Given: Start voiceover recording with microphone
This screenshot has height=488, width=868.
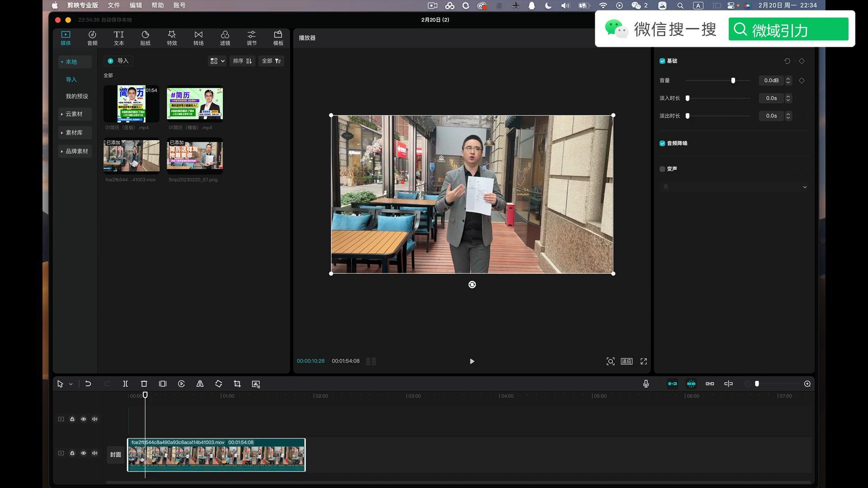Looking at the screenshot, I should (646, 384).
